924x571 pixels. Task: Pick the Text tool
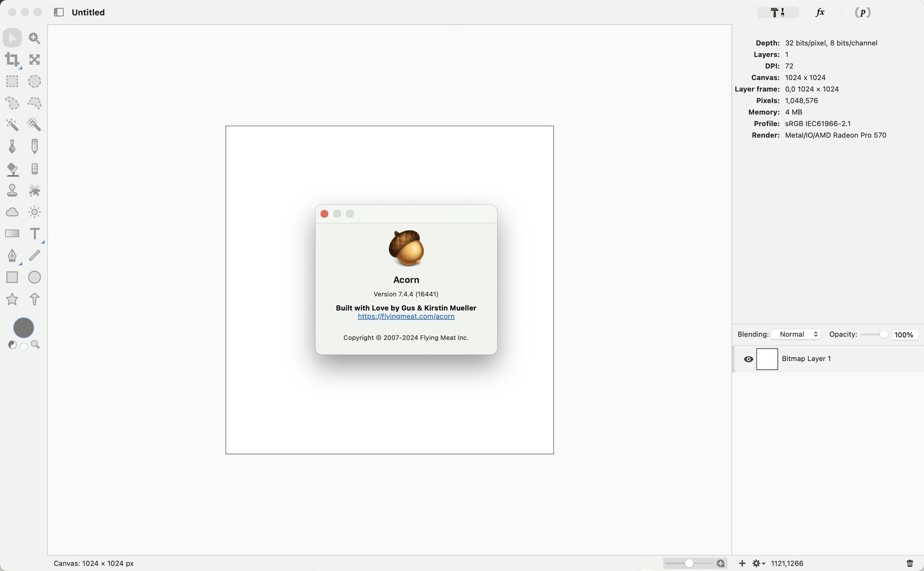coord(35,234)
